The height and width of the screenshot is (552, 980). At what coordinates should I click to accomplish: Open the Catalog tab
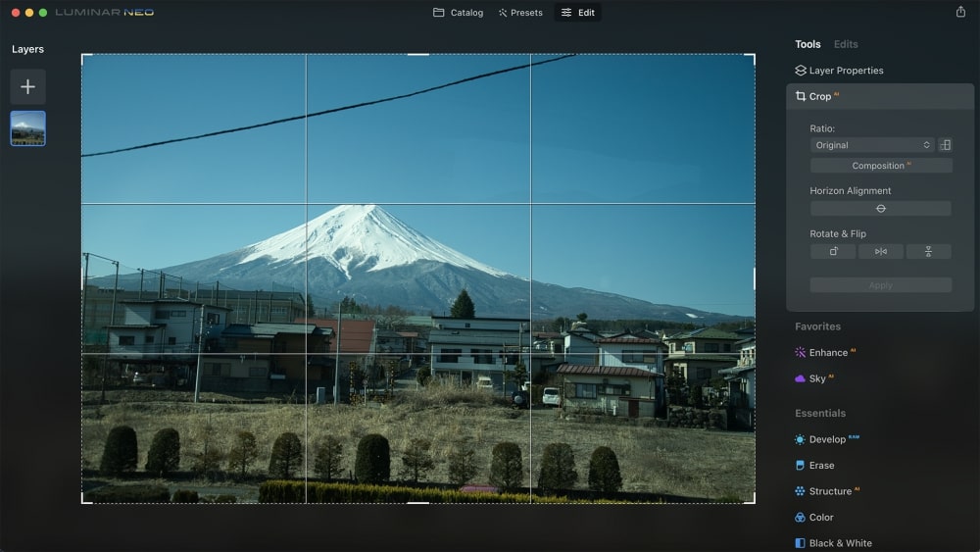[458, 13]
